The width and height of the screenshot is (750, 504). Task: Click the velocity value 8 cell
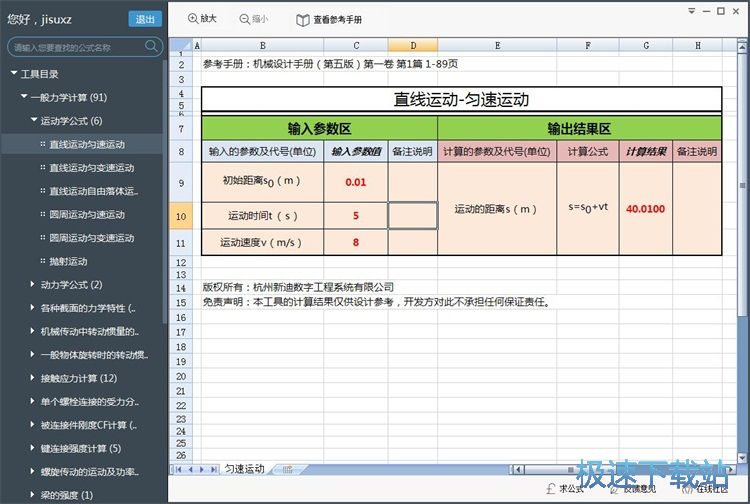click(355, 242)
